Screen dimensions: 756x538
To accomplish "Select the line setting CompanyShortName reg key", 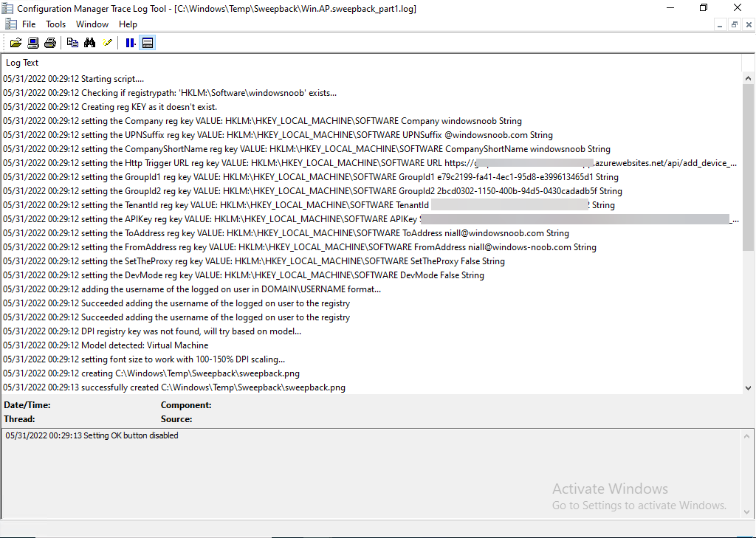I will (x=371, y=149).
